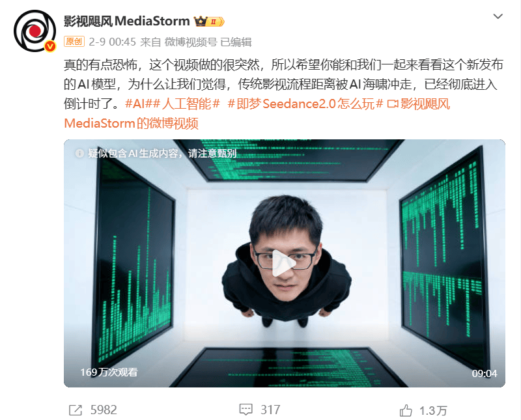Open the MediaStorm的微博视频 link text
The image size is (521, 420).
132,123
